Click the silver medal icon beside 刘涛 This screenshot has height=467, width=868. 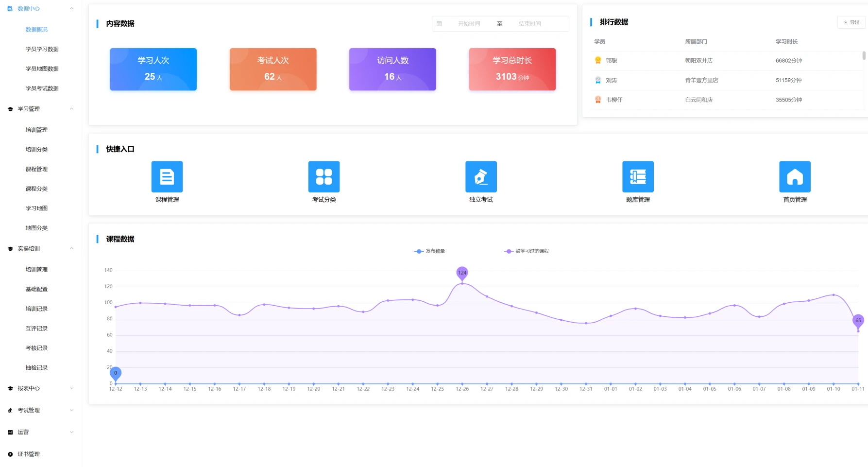point(598,80)
